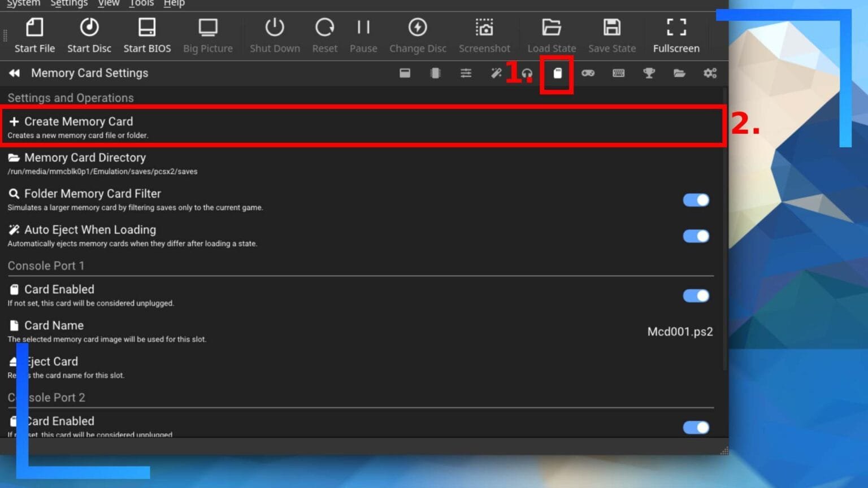The width and height of the screenshot is (868, 488).
Task: Toggle Folder Memory Card Filter switch
Action: [x=696, y=200]
